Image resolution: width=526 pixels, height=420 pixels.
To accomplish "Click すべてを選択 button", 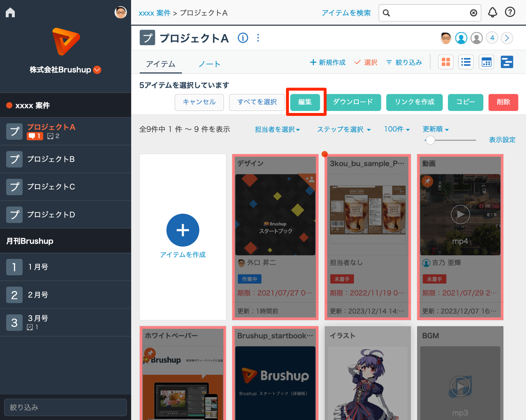I will [x=257, y=102].
